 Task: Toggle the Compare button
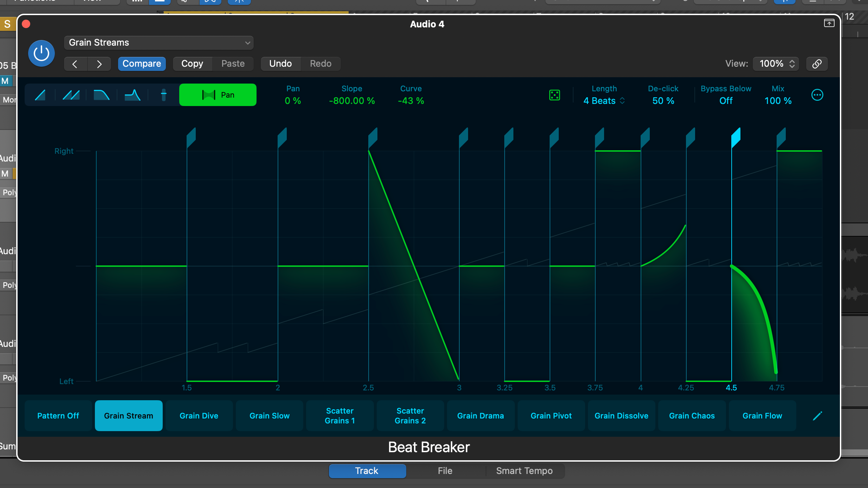(142, 64)
